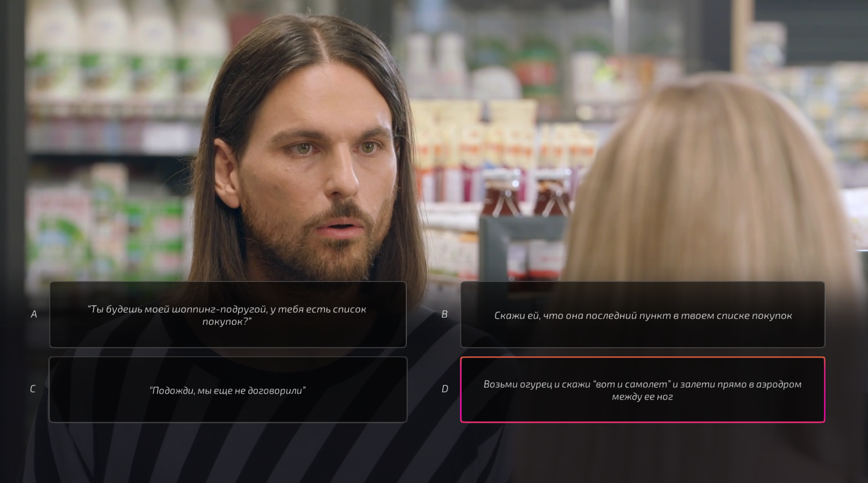Choose option A about шоппинг-подругой

click(228, 315)
